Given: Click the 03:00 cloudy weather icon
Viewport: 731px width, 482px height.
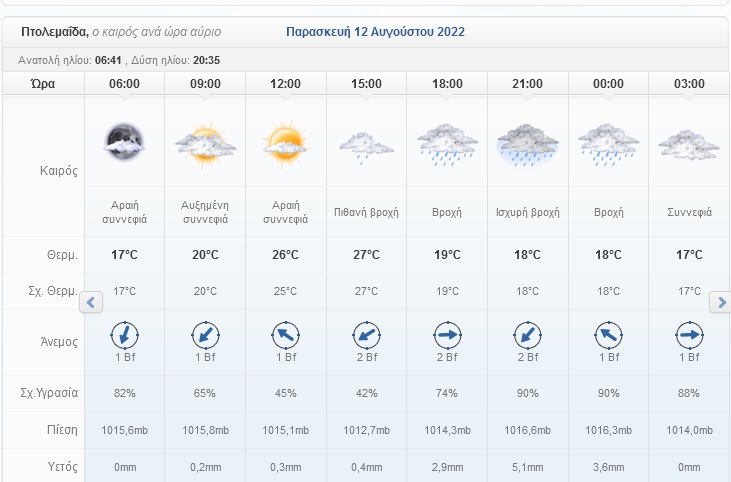Looking at the screenshot, I should click(x=689, y=145).
